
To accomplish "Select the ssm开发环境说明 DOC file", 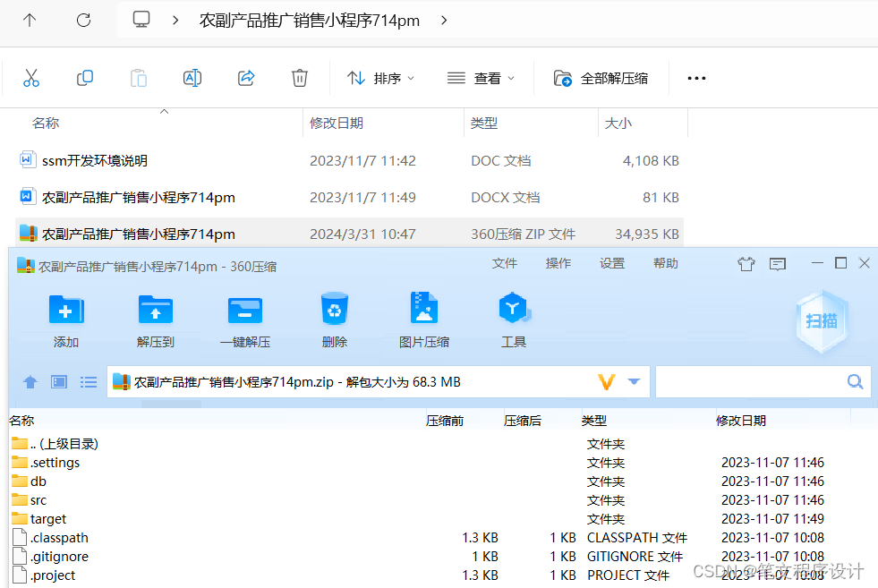I will point(349,161).
